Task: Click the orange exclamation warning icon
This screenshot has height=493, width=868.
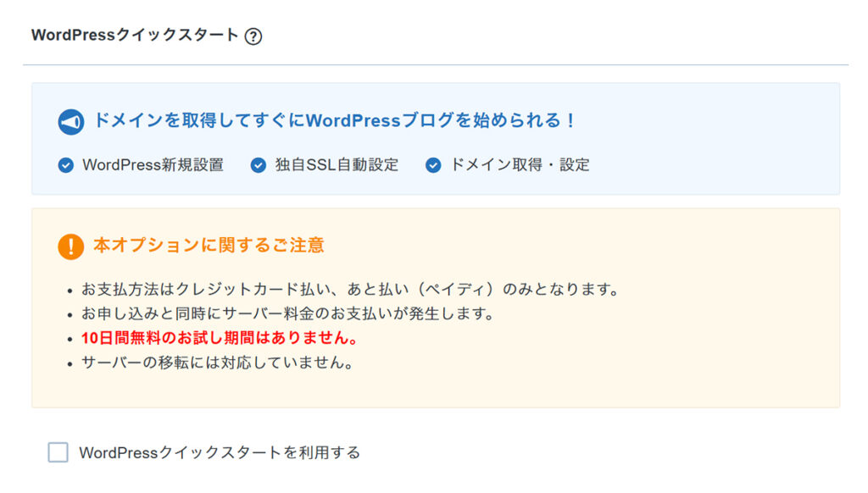Action: 71,246
